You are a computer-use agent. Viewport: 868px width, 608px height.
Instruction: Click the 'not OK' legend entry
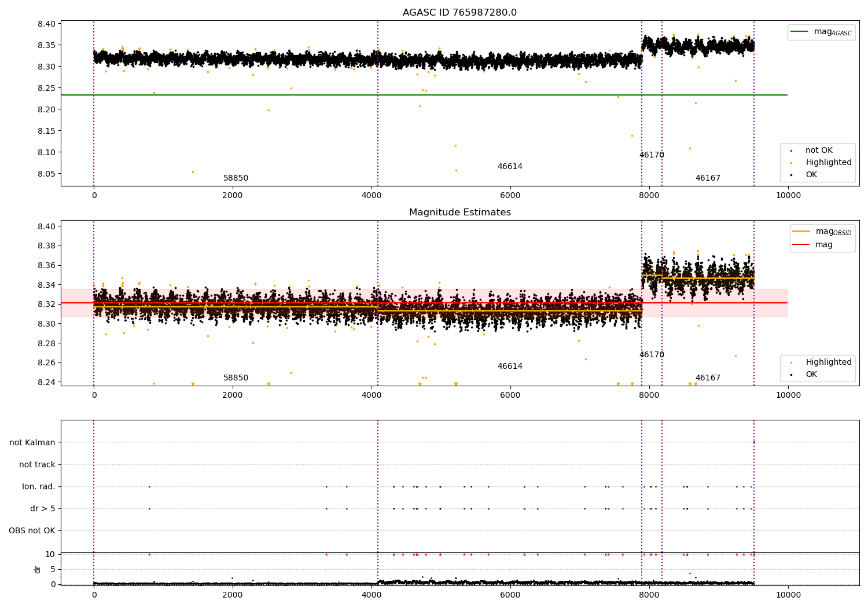[811, 151]
